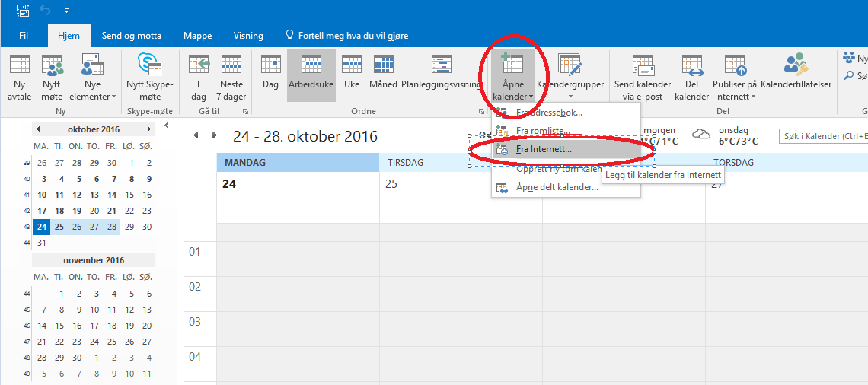Viewport: 868px width, 385px height.
Task: Open the Visning tab
Action: point(248,36)
